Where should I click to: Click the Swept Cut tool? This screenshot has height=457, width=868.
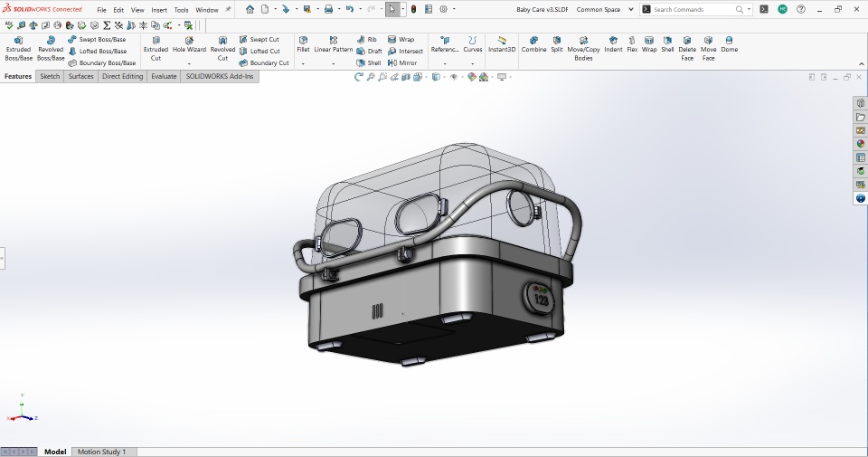coord(259,40)
